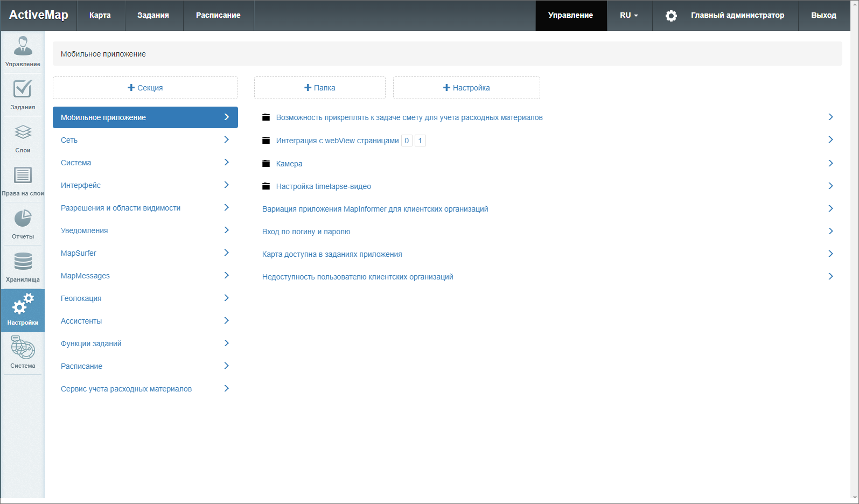This screenshot has width=859, height=504.
Task: Select the Мобильное приложение section
Action: coord(145,117)
